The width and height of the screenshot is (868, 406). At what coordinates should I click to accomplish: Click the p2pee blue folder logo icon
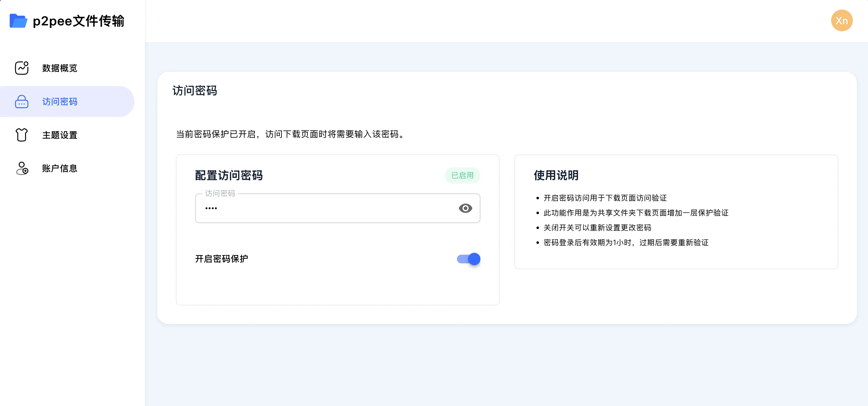coord(18,21)
